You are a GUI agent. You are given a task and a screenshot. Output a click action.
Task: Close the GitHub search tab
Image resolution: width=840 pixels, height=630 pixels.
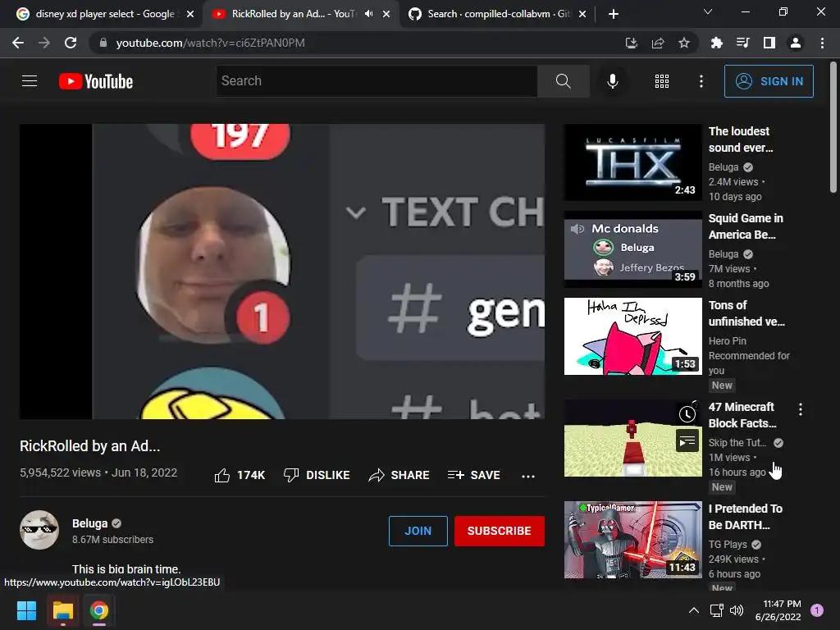click(x=583, y=15)
